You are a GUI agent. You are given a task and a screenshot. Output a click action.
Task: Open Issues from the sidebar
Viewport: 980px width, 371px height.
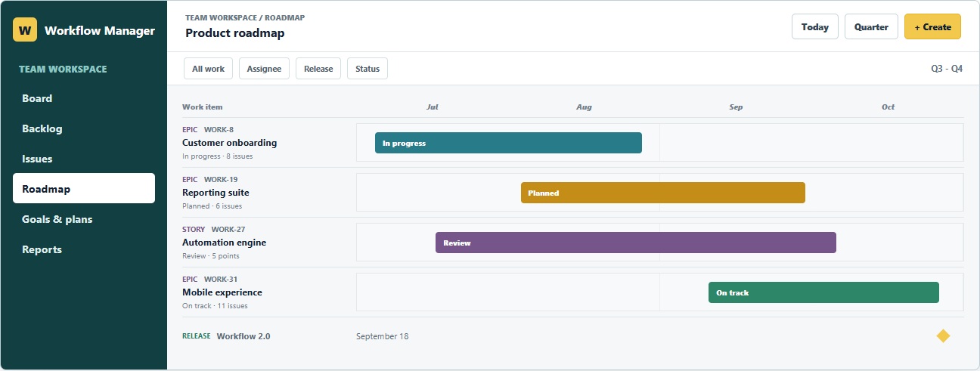point(84,159)
